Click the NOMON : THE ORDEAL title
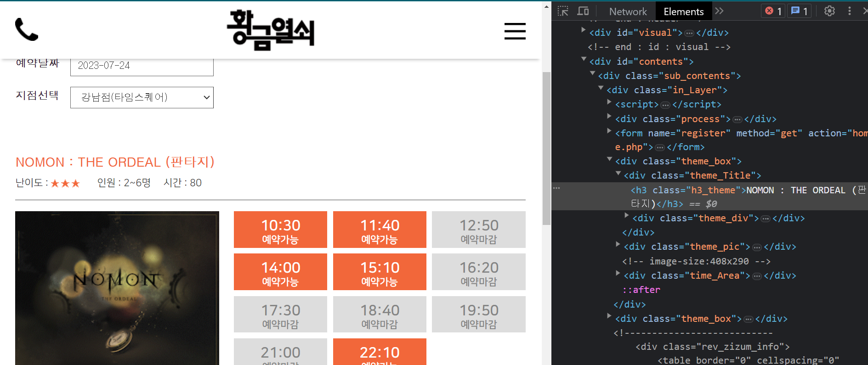 [115, 162]
